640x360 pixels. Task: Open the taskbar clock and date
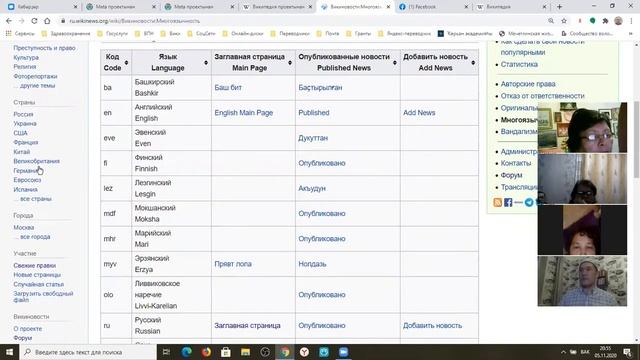point(605,352)
